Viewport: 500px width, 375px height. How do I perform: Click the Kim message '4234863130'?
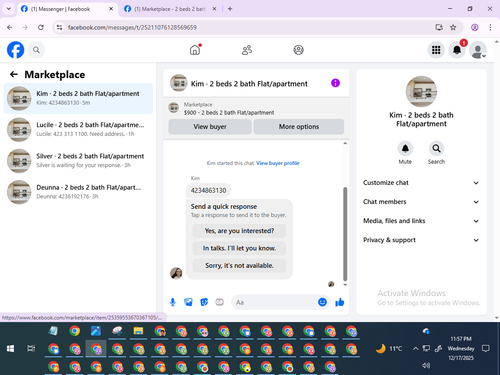coord(208,190)
